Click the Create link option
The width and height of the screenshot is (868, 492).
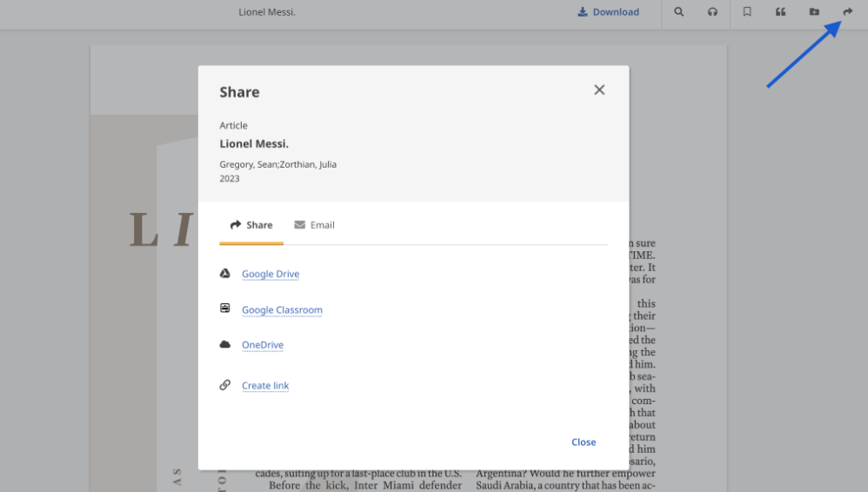[x=265, y=385]
